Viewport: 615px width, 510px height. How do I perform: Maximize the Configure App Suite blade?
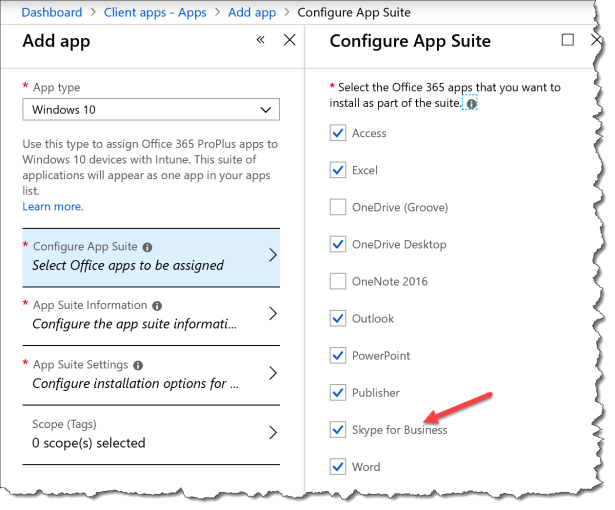tap(568, 40)
